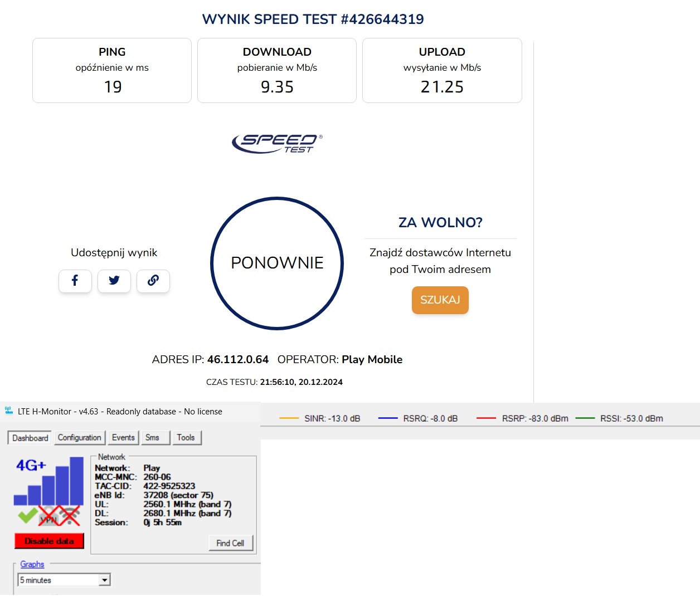
Task: Open the 5 minutes graph interval dropdown
Action: pyautogui.click(x=64, y=580)
